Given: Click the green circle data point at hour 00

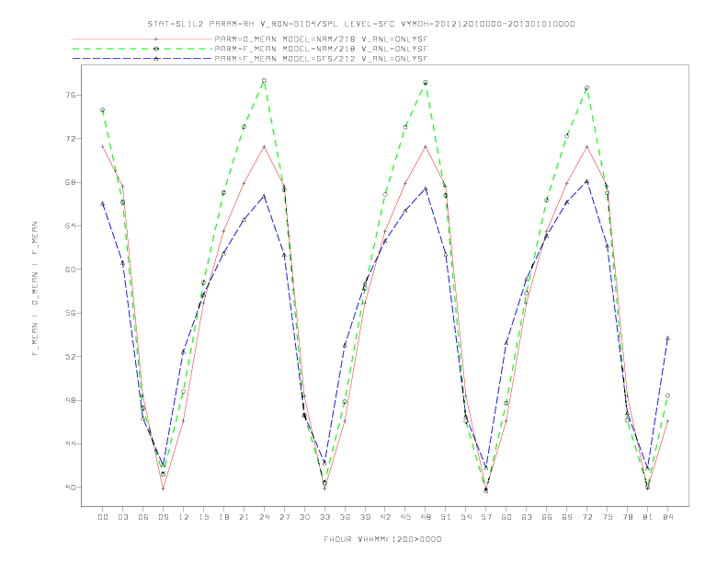Looking at the screenshot, I should (x=103, y=110).
